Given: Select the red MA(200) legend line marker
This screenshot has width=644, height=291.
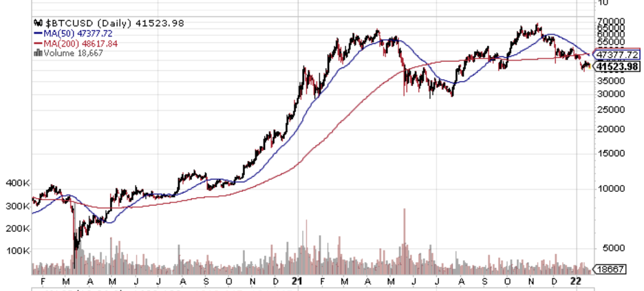Looking at the screenshot, I should pyautogui.click(x=39, y=43).
